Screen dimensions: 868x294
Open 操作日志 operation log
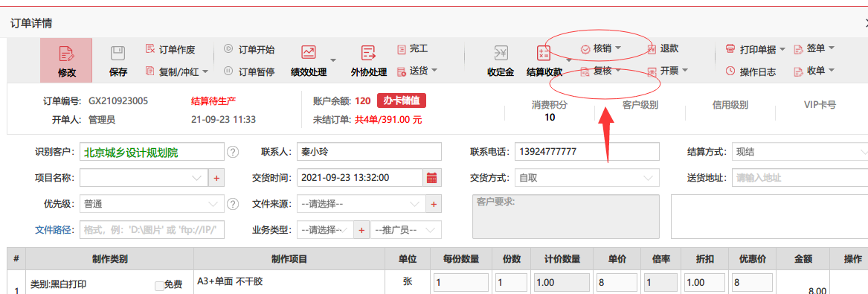click(x=750, y=71)
